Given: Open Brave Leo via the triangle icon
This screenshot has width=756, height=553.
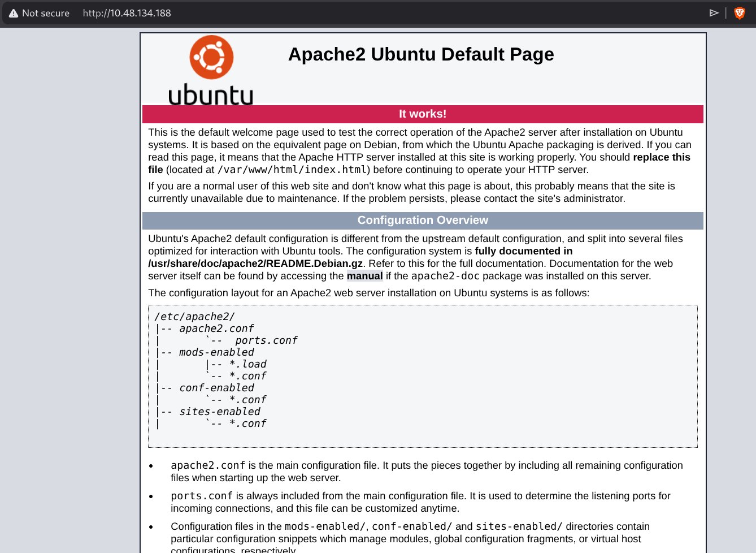Looking at the screenshot, I should (714, 12).
